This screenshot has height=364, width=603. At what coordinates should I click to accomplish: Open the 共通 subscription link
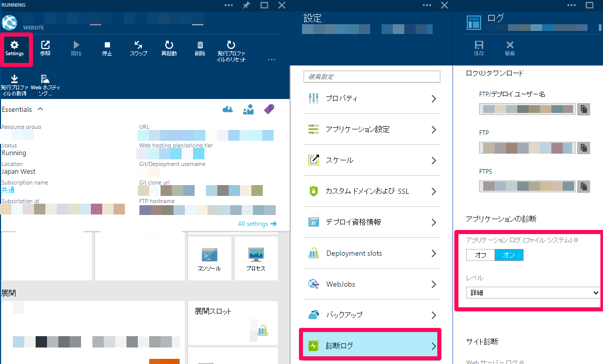click(8, 190)
